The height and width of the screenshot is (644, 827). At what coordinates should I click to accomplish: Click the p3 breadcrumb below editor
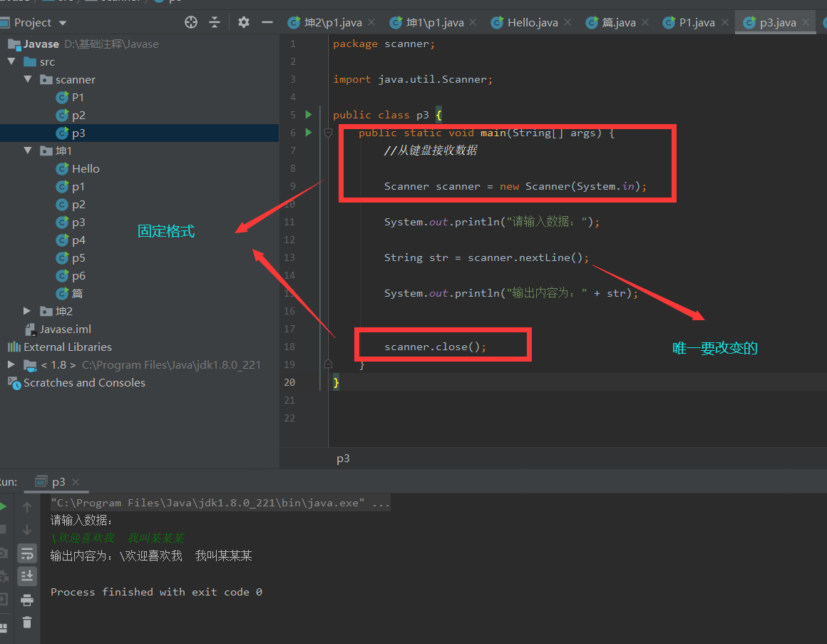pos(343,459)
